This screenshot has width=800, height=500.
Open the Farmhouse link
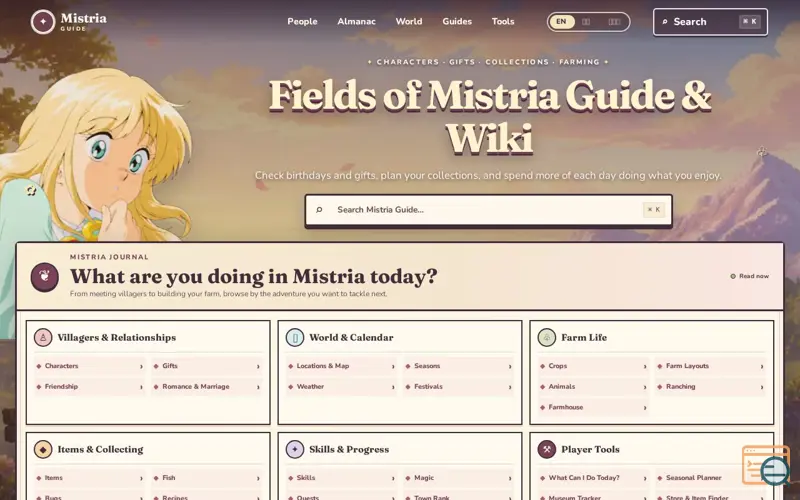593,407
